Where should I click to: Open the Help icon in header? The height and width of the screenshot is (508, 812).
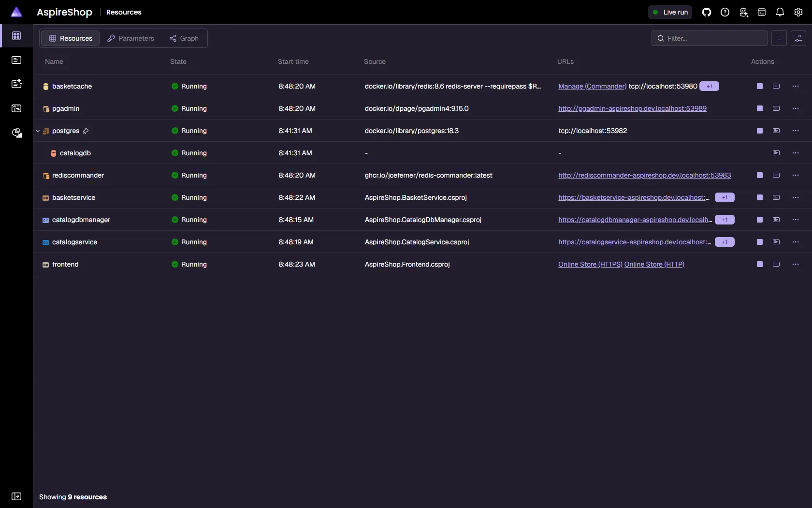tap(725, 12)
